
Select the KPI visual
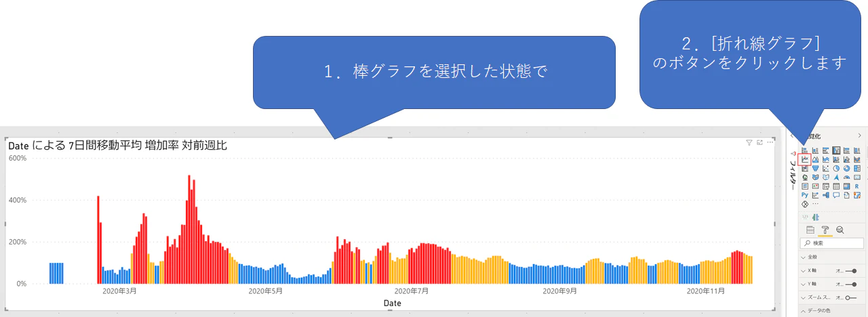coord(815,186)
